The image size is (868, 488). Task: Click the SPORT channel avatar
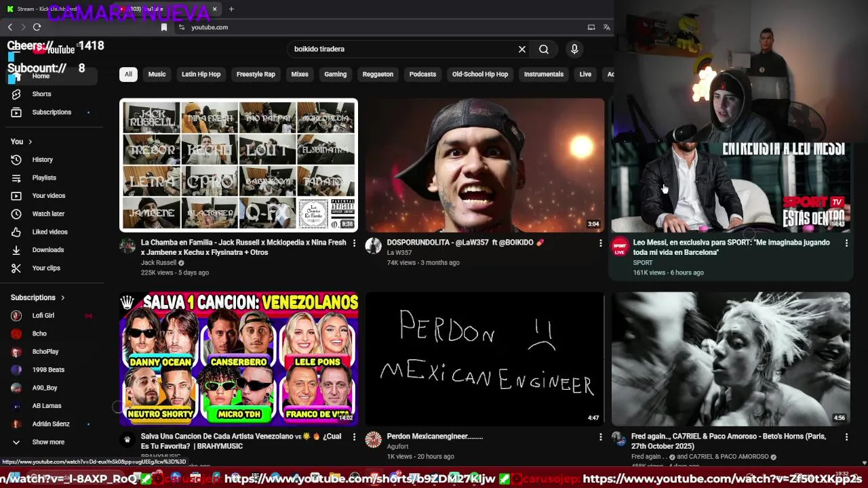point(620,247)
